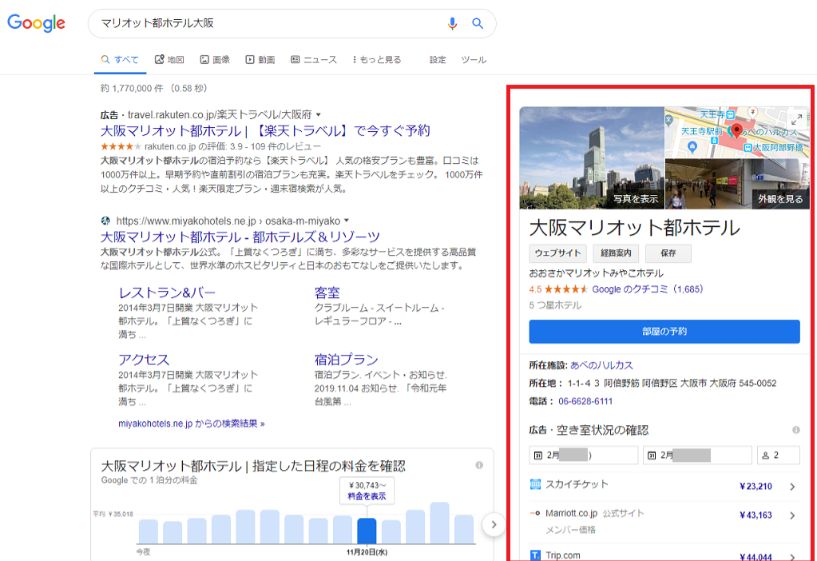This screenshot has height=561, width=817.
Task: Click the hotel title 大阪マリオット都ホテル
Action: [x=635, y=228]
